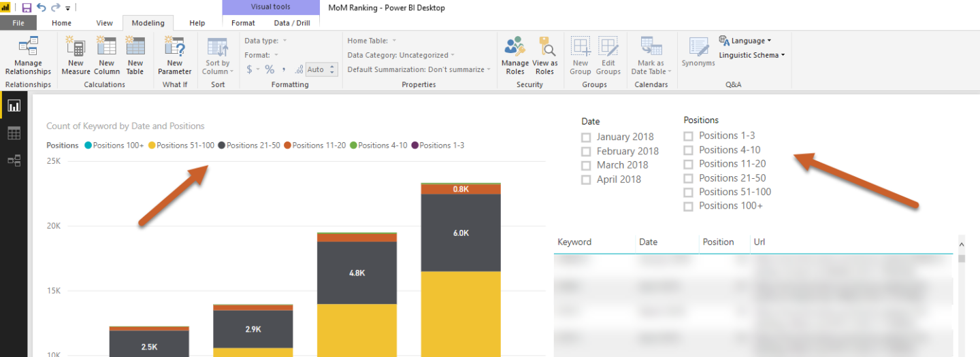This screenshot has height=357, width=980.
Task: Open the Data Category dropdown
Action: 401,55
